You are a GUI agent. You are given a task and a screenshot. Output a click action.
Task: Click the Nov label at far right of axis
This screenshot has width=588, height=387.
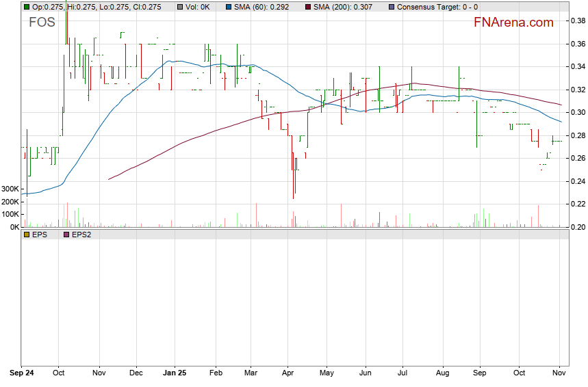click(559, 374)
